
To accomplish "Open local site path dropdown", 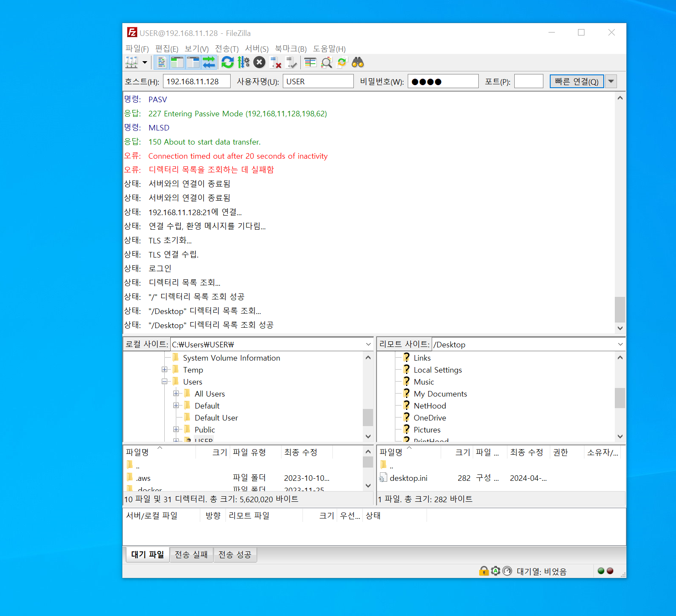I will tap(368, 344).
